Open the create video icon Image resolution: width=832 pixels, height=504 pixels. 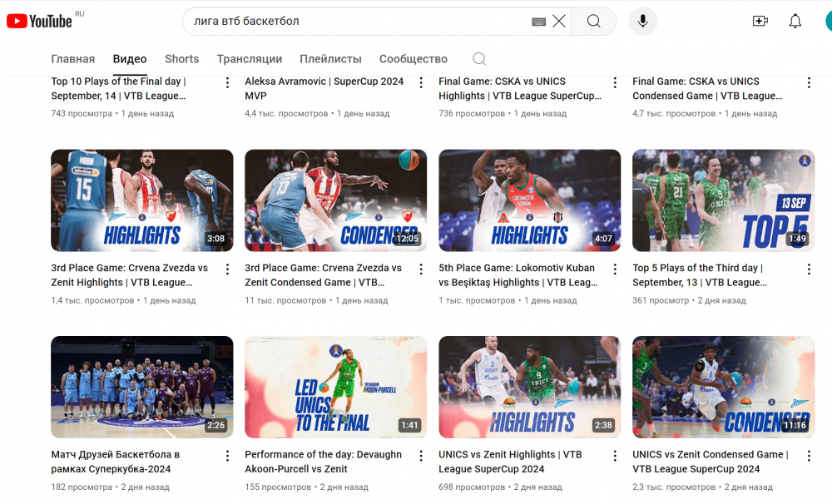tap(760, 22)
